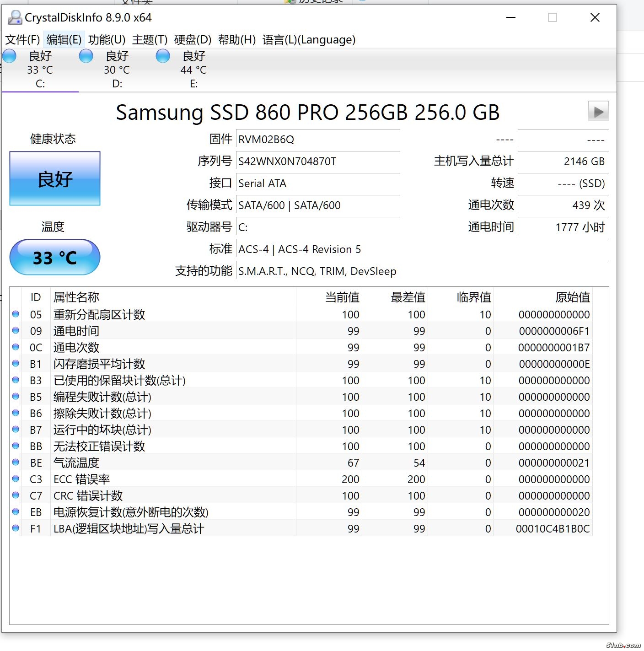Click power on hours value 1777 小时
644x651 pixels.
click(x=563, y=227)
